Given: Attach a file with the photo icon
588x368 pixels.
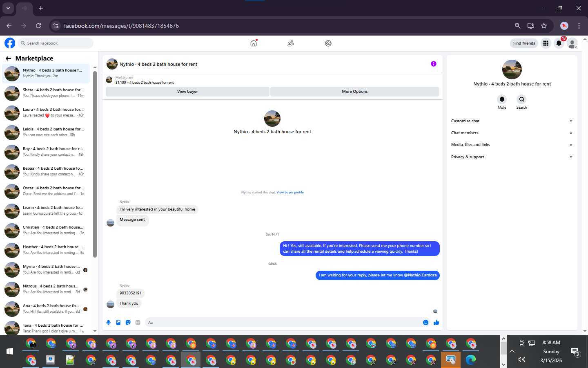Looking at the screenshot, I should click(x=118, y=322).
